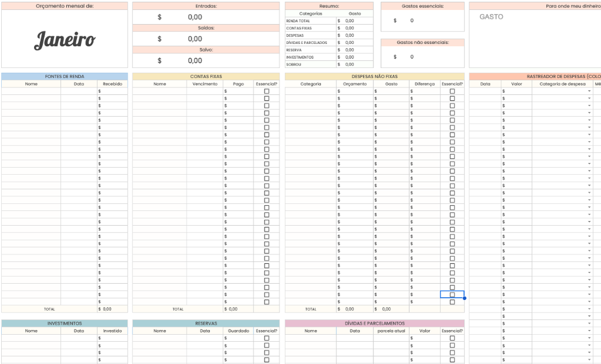The width and height of the screenshot is (601, 364).
Task: Select the Saídas total value cell
Action: point(195,39)
